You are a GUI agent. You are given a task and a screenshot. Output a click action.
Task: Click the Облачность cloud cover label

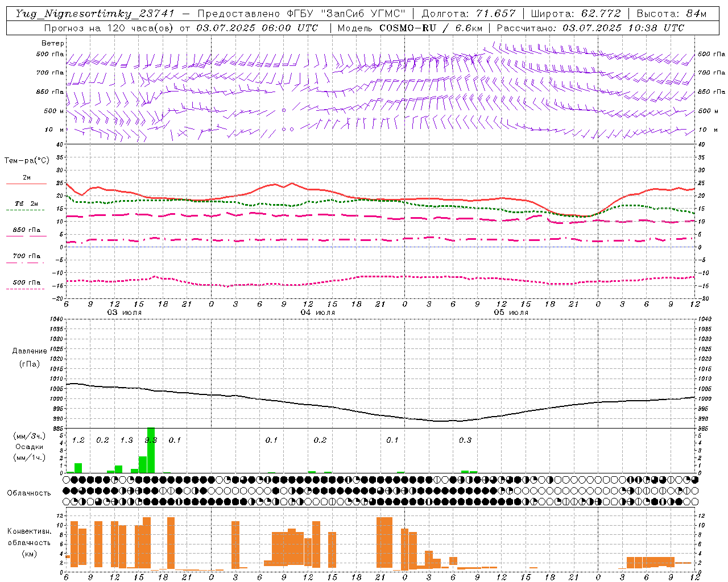[29, 493]
